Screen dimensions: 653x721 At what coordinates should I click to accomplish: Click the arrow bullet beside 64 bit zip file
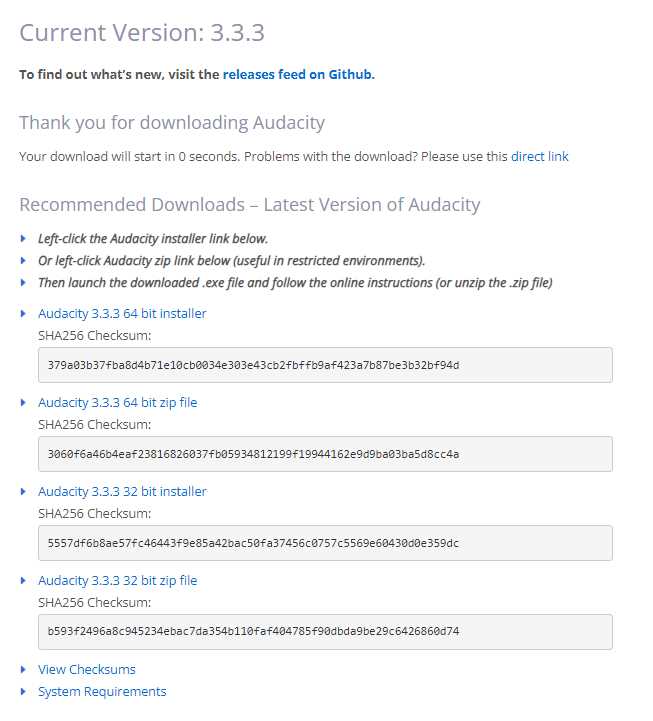click(24, 403)
